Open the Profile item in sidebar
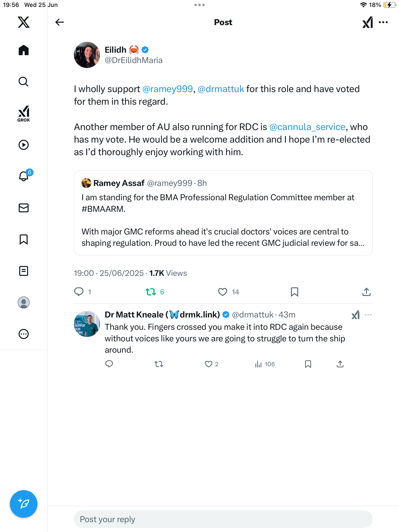This screenshot has height=532, width=399. [24, 302]
